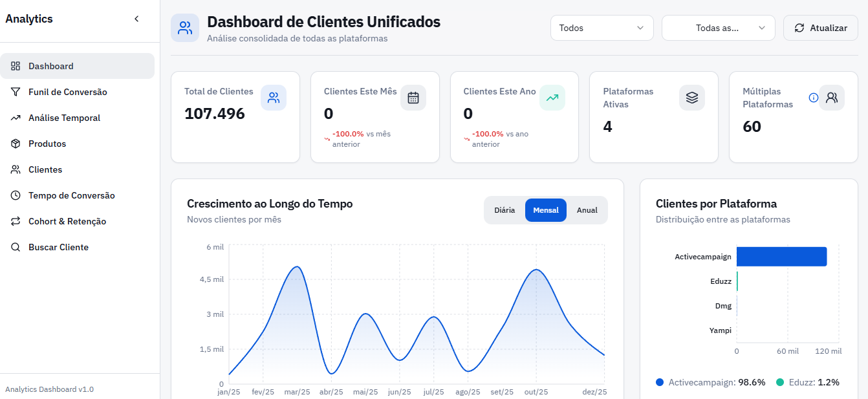Open Cohort & Retenção section
Image resolution: width=868 pixels, height=399 pixels.
point(67,221)
